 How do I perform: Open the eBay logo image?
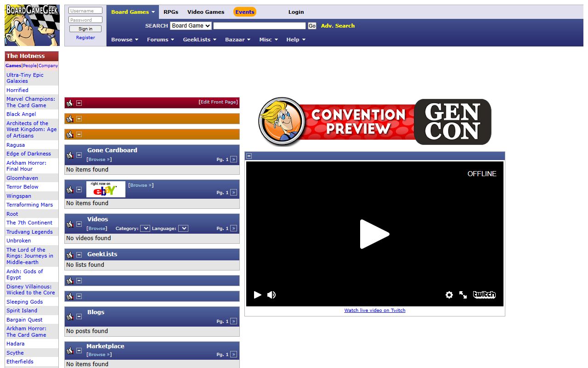pyautogui.click(x=106, y=189)
